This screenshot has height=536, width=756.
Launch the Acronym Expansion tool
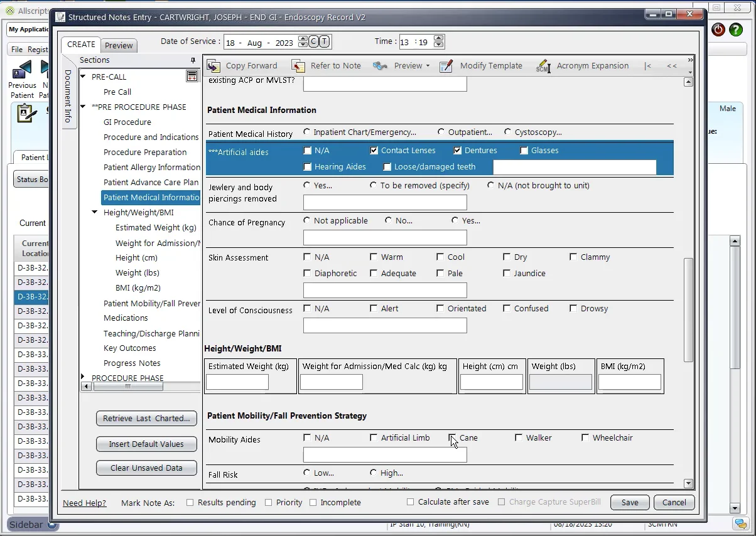click(543, 66)
